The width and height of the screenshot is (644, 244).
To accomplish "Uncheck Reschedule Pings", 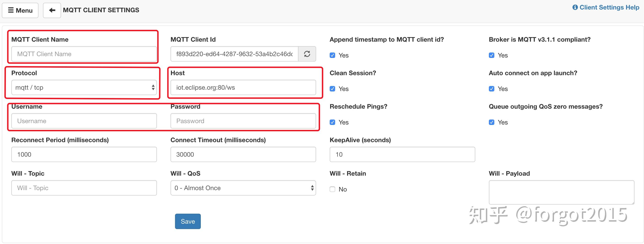I will tap(332, 122).
